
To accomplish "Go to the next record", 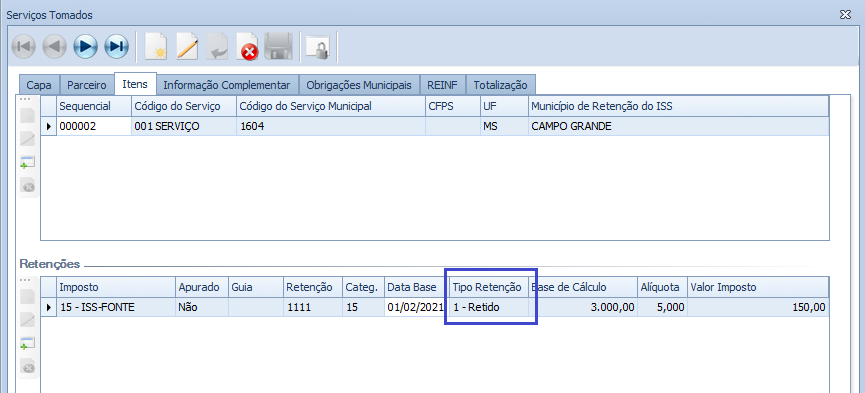I will [85, 46].
